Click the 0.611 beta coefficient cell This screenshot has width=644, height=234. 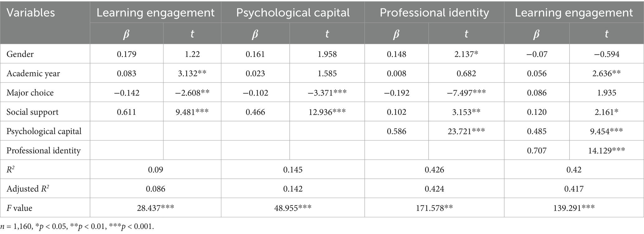coord(126,112)
